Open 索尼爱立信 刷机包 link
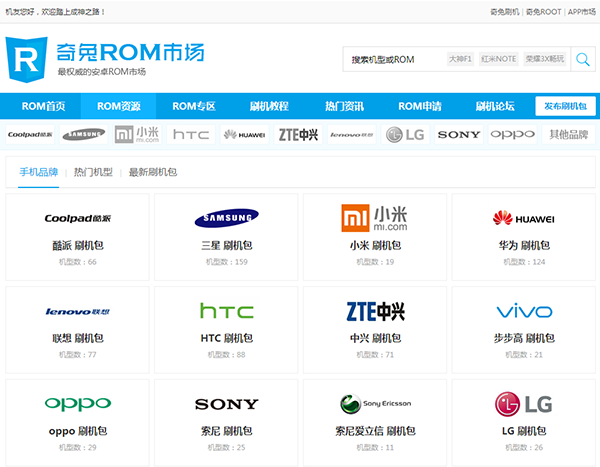Screen dimensions: 600x467 (375, 431)
